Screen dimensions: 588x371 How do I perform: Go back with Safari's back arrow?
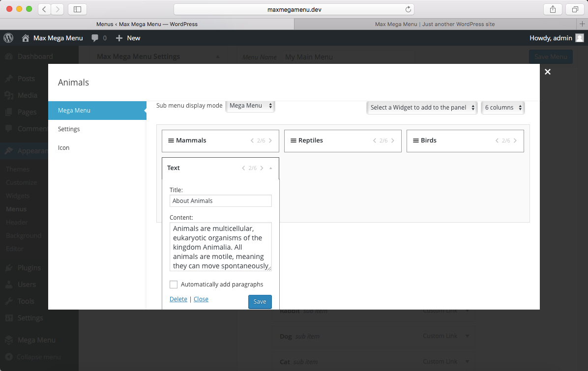click(44, 9)
